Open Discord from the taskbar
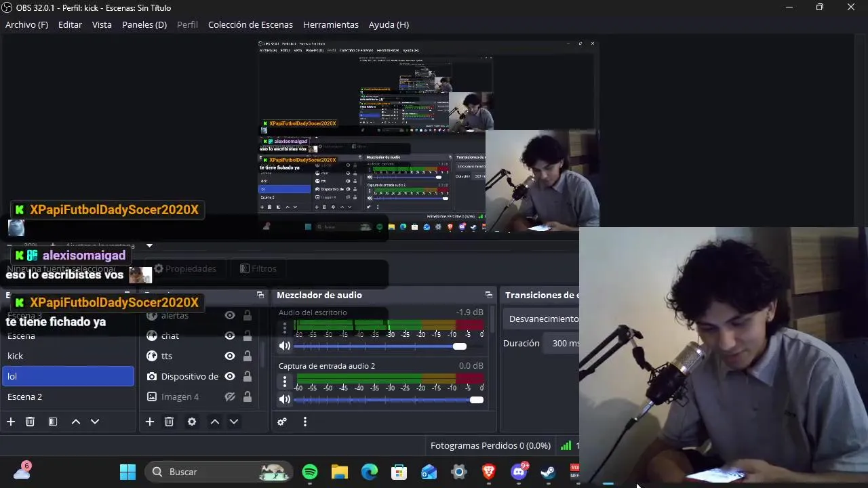Viewport: 868px width, 488px height. tap(519, 472)
